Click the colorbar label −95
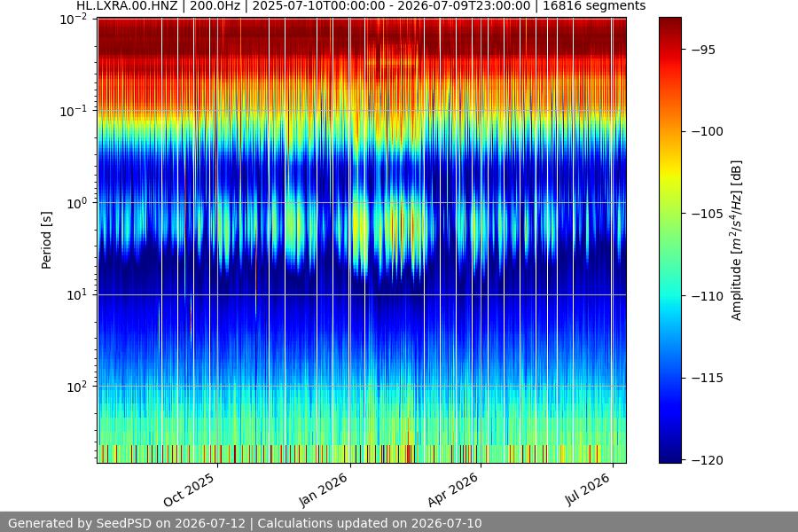 (703, 50)
